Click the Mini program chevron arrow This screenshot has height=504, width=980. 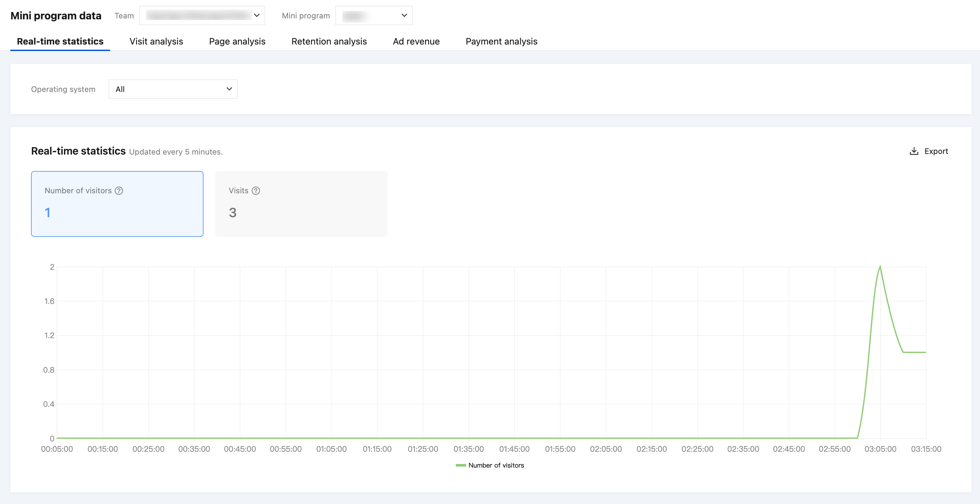(x=404, y=15)
